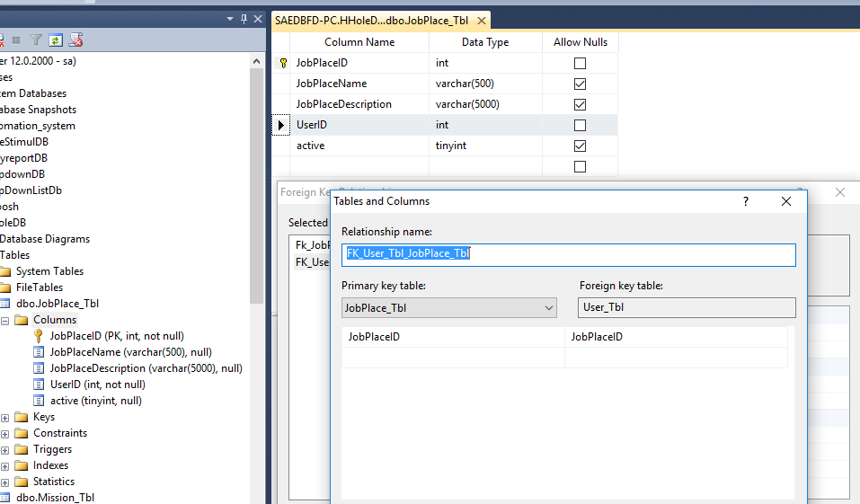Click the Foreign key table field User_Tbl

click(687, 307)
